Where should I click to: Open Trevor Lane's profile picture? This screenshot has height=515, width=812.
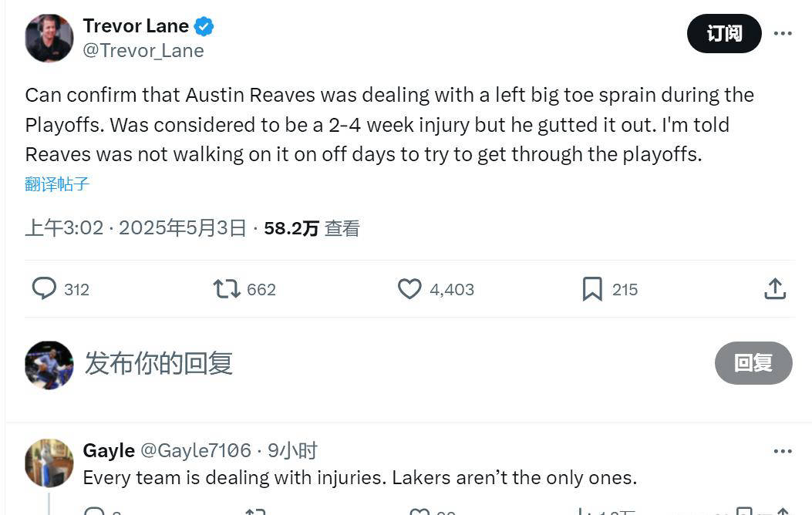[49, 38]
